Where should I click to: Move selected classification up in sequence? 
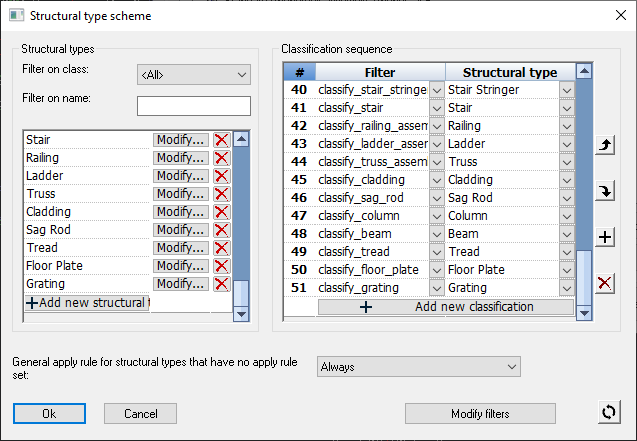(605, 147)
